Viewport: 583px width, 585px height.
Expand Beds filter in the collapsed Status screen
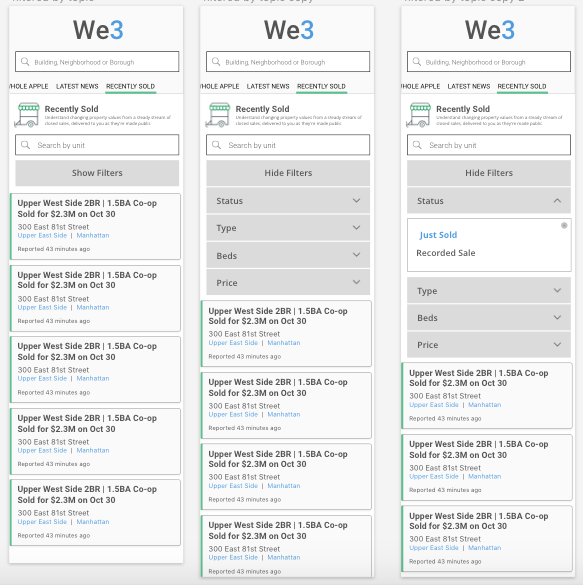click(x=288, y=256)
